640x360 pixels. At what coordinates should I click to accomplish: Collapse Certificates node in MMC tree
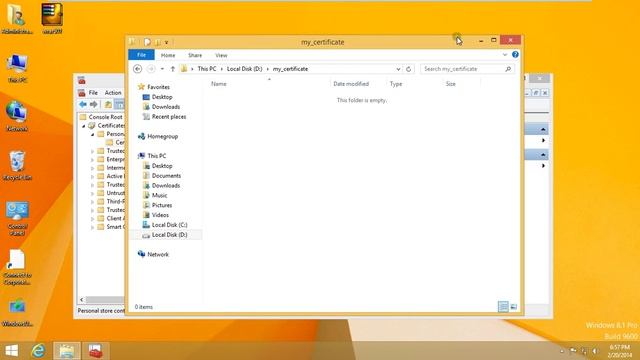[84, 126]
